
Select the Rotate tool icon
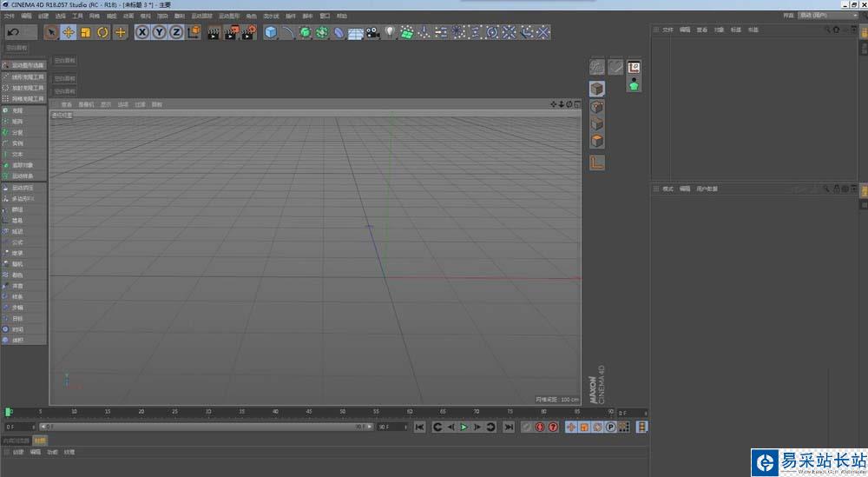point(102,32)
